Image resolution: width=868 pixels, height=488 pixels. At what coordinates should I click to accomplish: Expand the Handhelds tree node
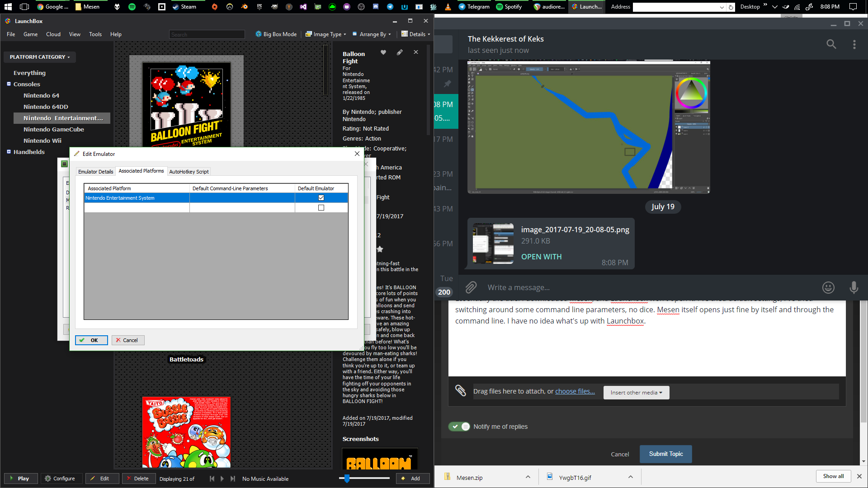coord(9,152)
